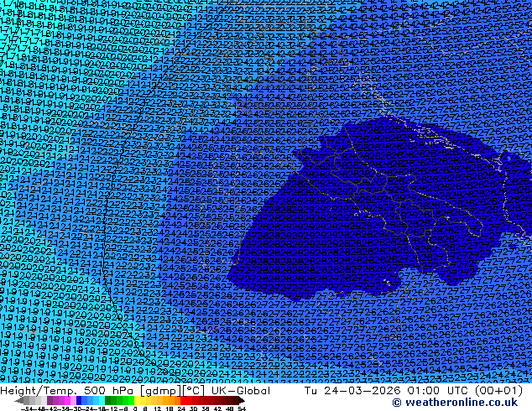Click the UK-Global model label
Screen dimensions: 532x411
tap(241, 391)
